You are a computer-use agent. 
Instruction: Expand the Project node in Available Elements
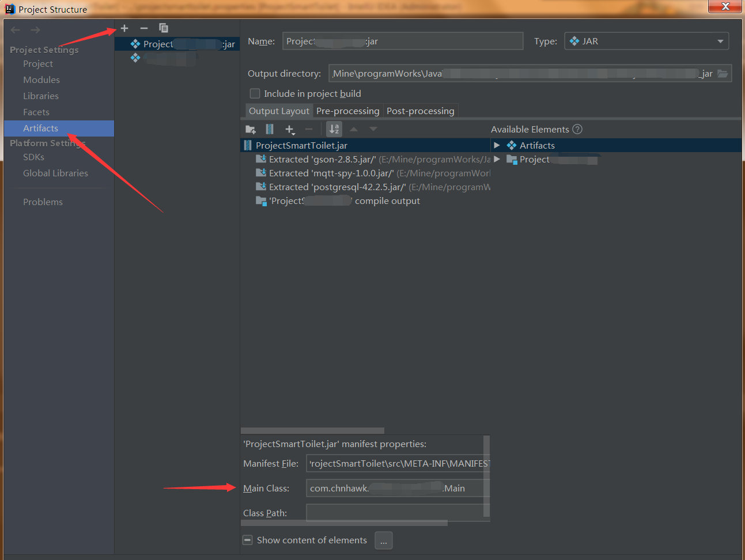coord(497,159)
